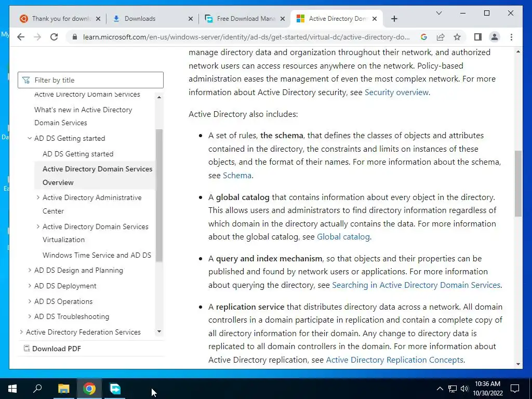Click main page scroll down arrow
The height and width of the screenshot is (399, 532).
coord(518,364)
